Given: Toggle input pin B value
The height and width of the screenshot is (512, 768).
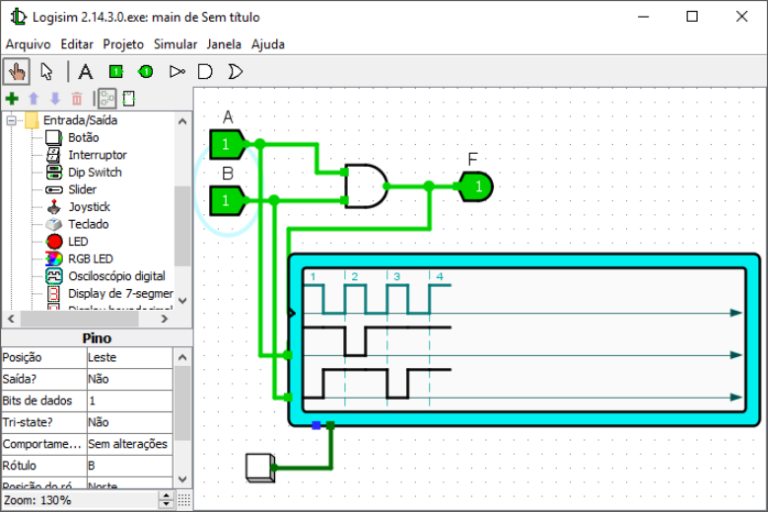Looking at the screenshot, I should coord(226,201).
